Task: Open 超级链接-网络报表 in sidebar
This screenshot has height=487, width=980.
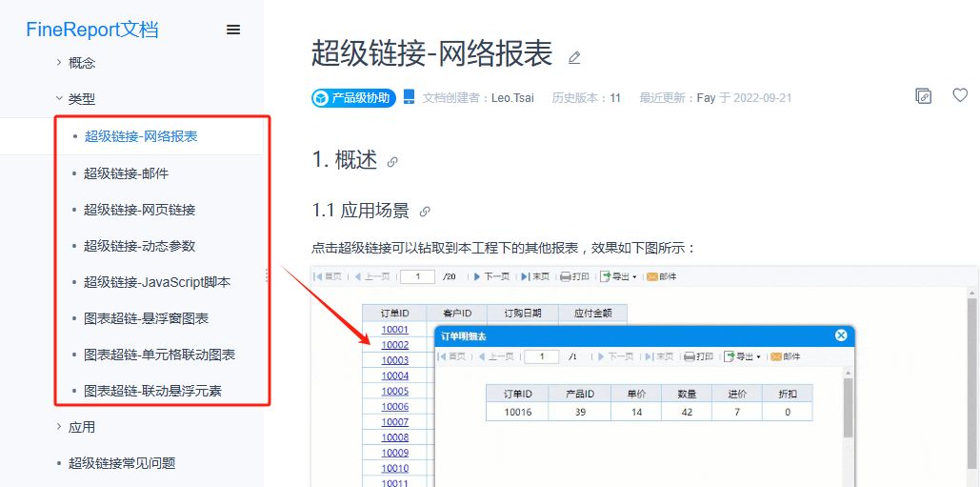Action: (x=141, y=136)
